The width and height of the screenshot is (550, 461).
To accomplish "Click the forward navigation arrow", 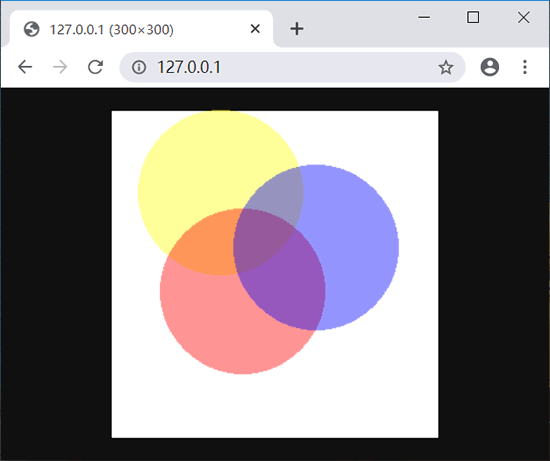I will point(60,67).
